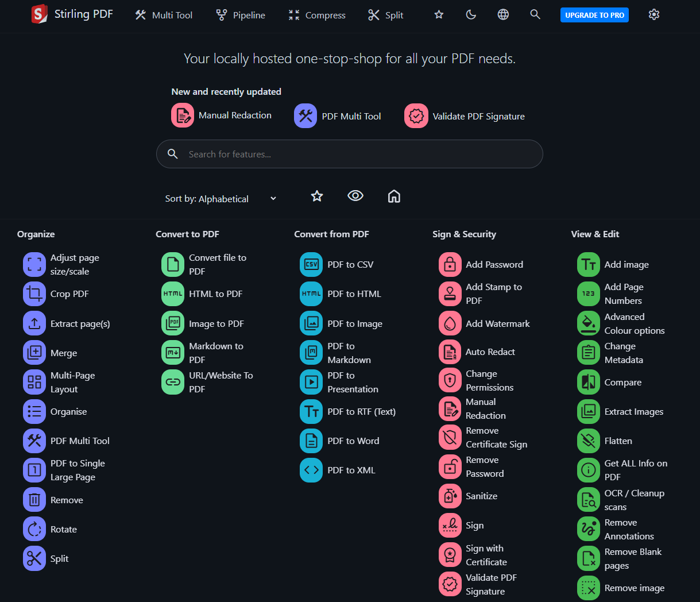Select the Rotate tool icon

pos(34,529)
